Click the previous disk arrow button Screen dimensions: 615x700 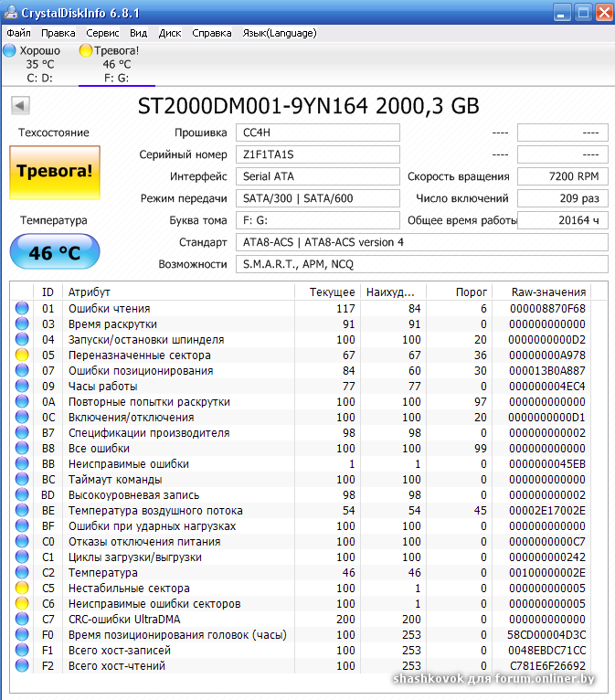[20, 106]
